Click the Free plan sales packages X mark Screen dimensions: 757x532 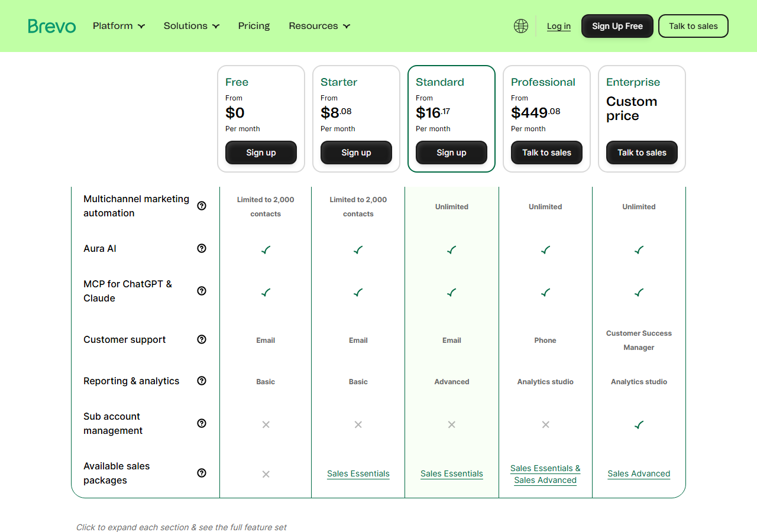pyautogui.click(x=266, y=474)
